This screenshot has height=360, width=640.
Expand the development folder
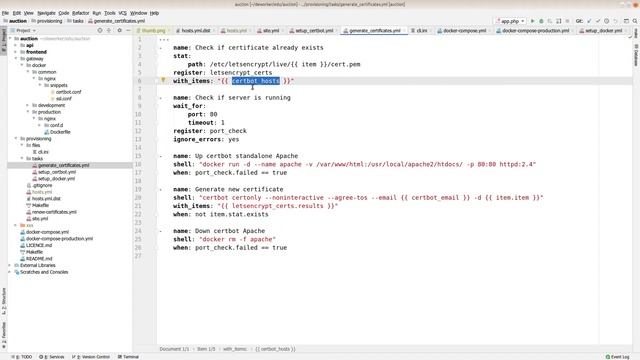coord(28,105)
